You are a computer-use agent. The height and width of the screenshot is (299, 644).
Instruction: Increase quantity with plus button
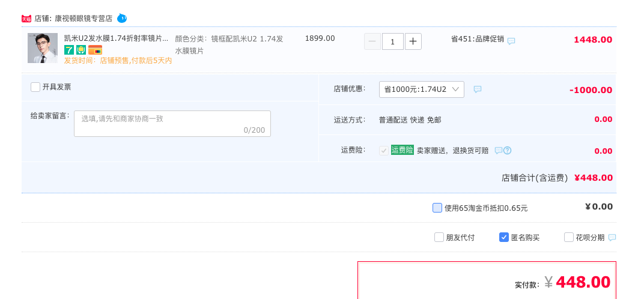[413, 41]
